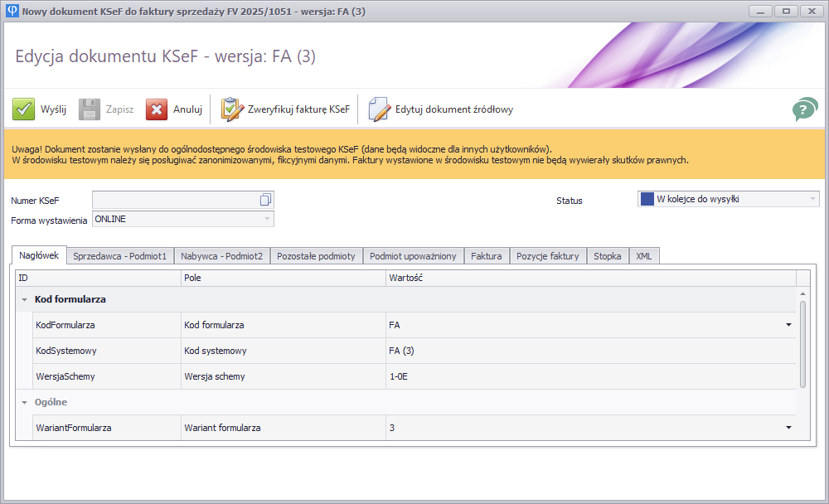The height and width of the screenshot is (504, 829).
Task: Open the Wariant formularza value dropdown
Action: point(788,428)
